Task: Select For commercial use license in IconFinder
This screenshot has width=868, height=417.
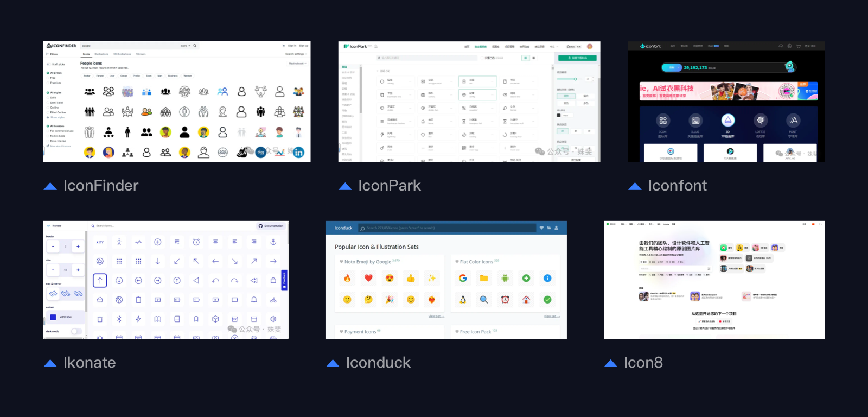Action: (60, 131)
